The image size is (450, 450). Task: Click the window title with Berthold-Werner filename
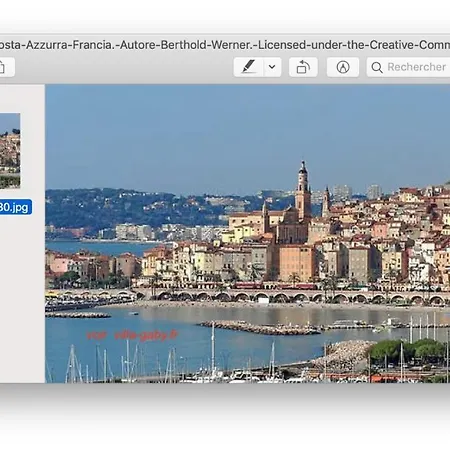coord(225,45)
